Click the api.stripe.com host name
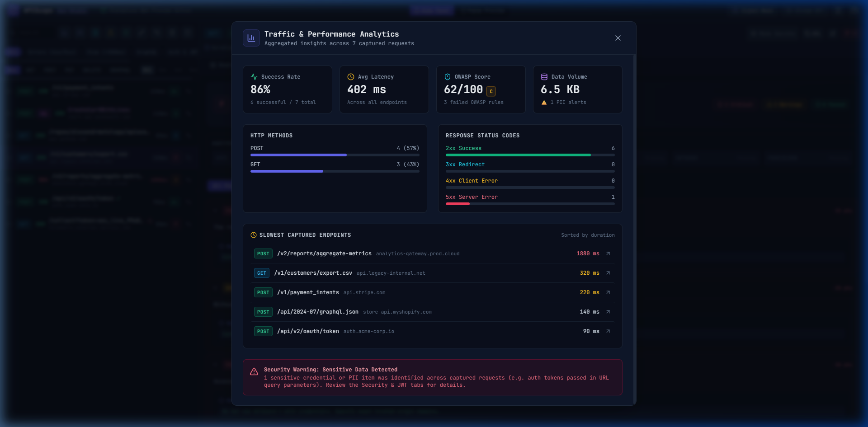This screenshot has height=427, width=868. tap(364, 293)
